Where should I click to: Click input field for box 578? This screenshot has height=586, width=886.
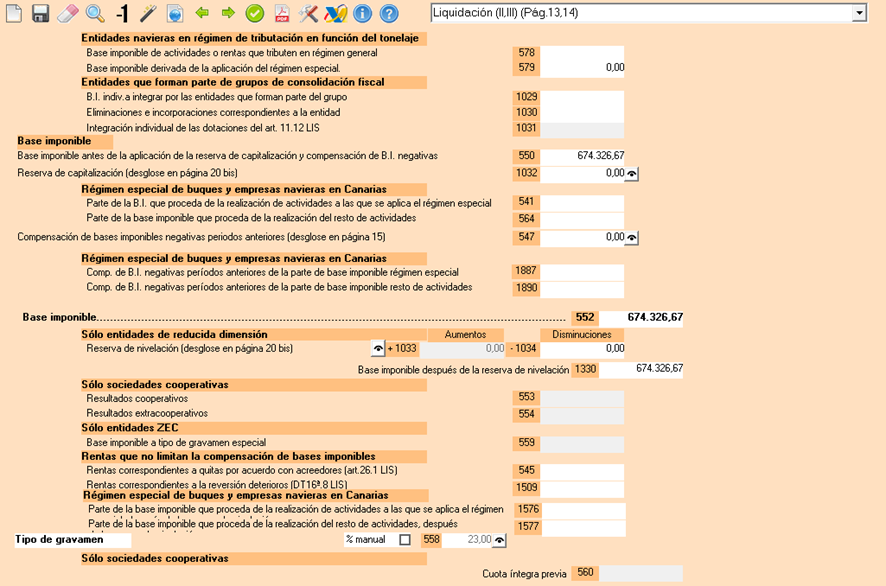click(x=582, y=53)
